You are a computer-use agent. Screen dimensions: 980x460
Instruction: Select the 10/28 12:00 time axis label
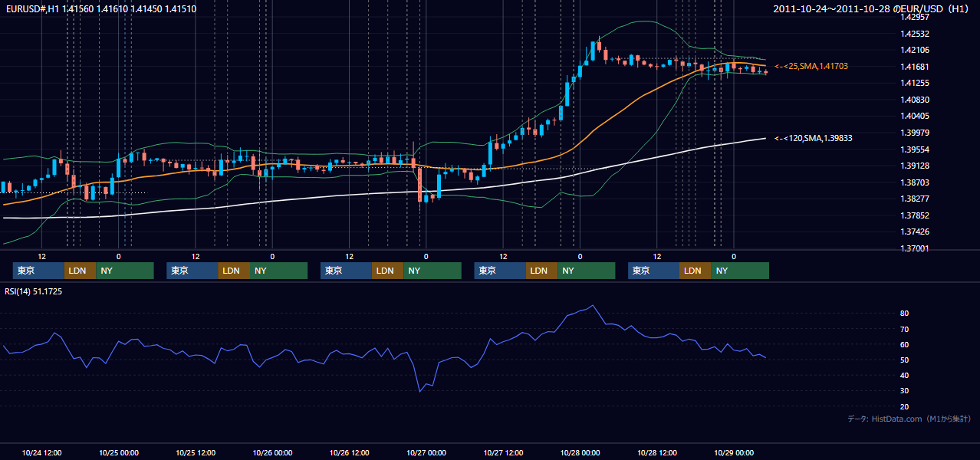pyautogui.click(x=657, y=452)
